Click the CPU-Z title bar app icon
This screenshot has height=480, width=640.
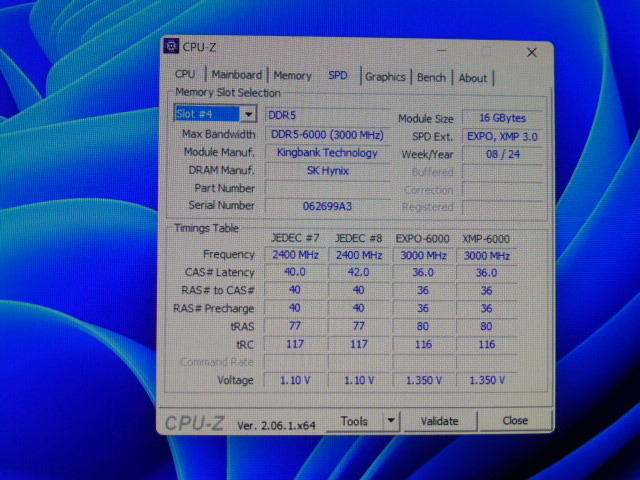[x=171, y=46]
